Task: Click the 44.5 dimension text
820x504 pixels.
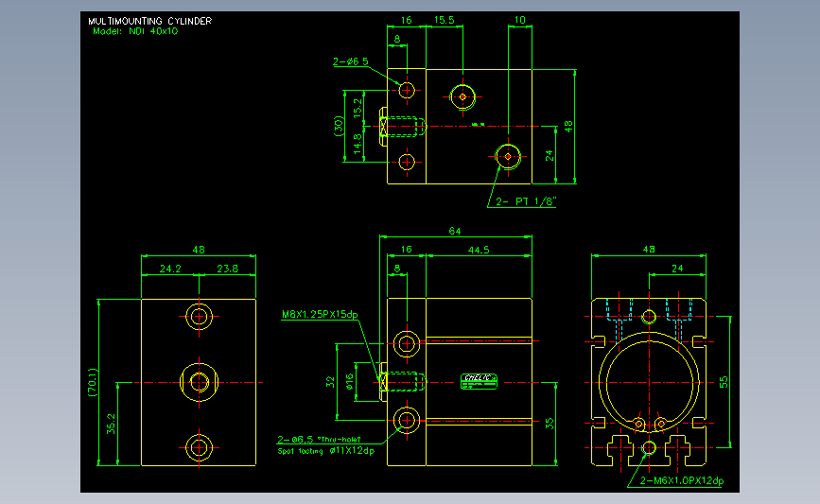Action: click(x=479, y=250)
